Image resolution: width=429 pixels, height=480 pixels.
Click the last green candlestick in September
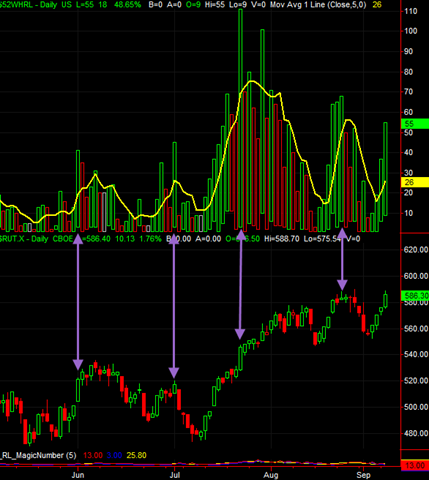(x=386, y=299)
